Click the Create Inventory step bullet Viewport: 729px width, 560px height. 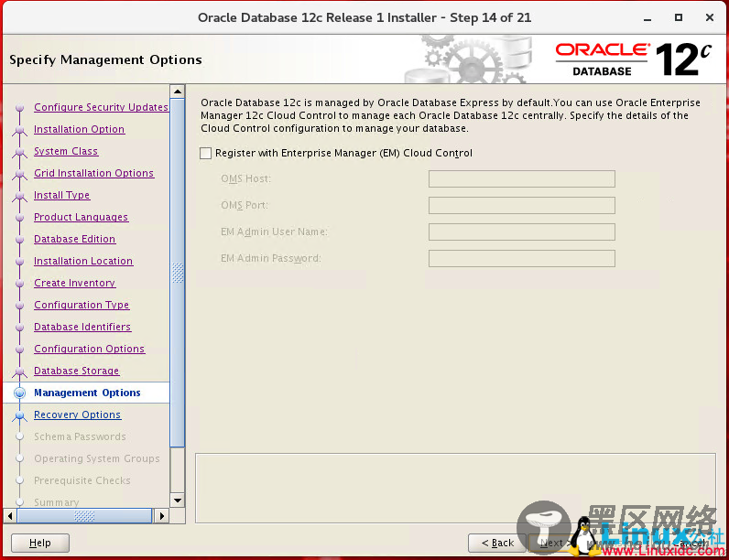pos(19,284)
